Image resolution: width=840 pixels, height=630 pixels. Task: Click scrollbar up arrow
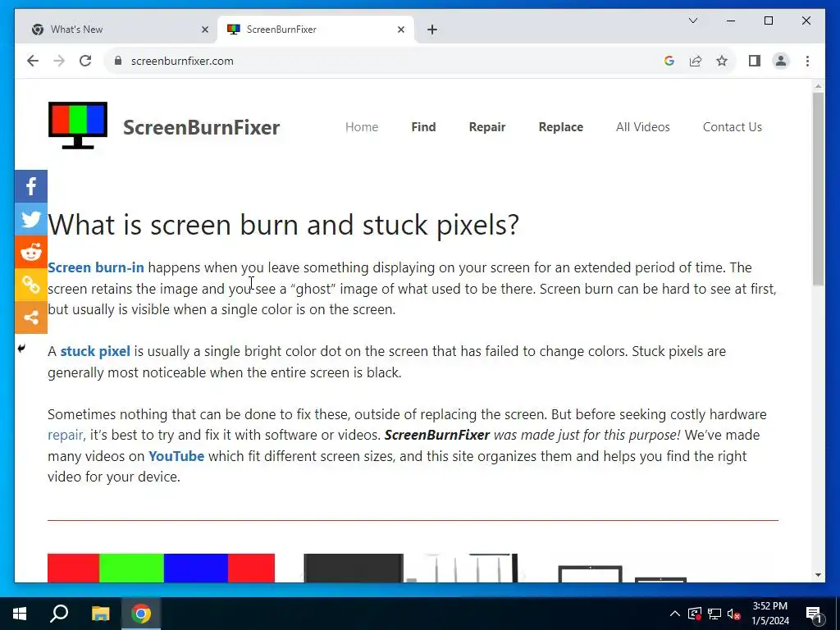click(x=818, y=85)
